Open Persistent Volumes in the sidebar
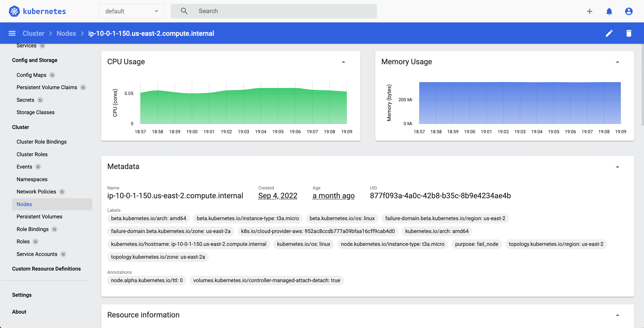Viewport: 644px width, 328px height. pyautogui.click(x=39, y=217)
